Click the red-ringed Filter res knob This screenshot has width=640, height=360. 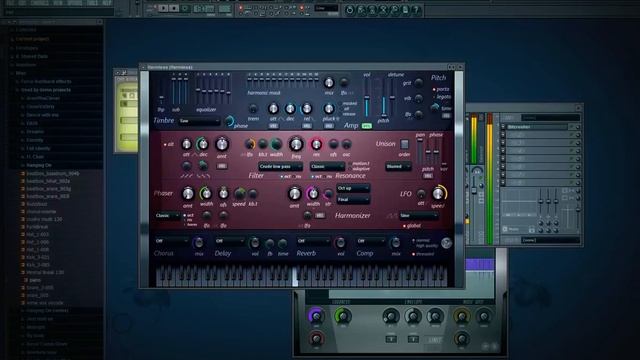[x=316, y=144]
